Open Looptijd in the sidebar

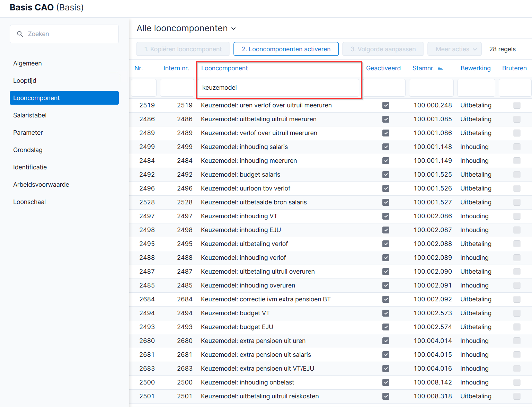64,81
